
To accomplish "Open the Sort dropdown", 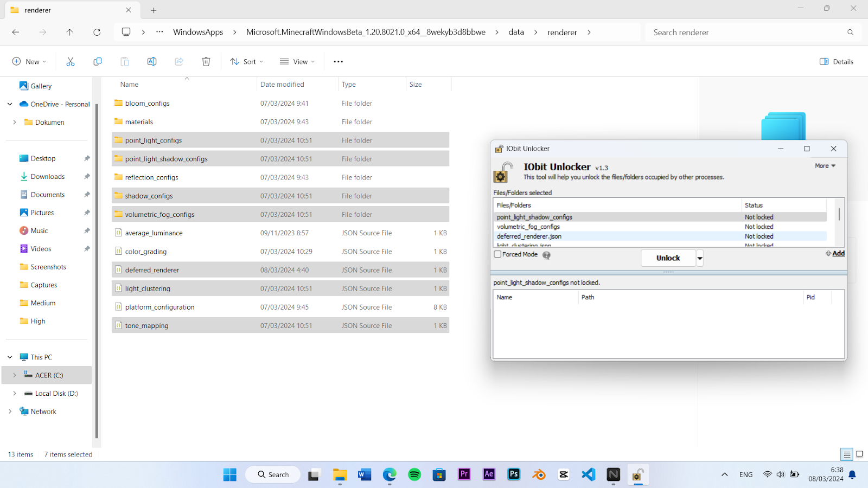I will click(246, 62).
